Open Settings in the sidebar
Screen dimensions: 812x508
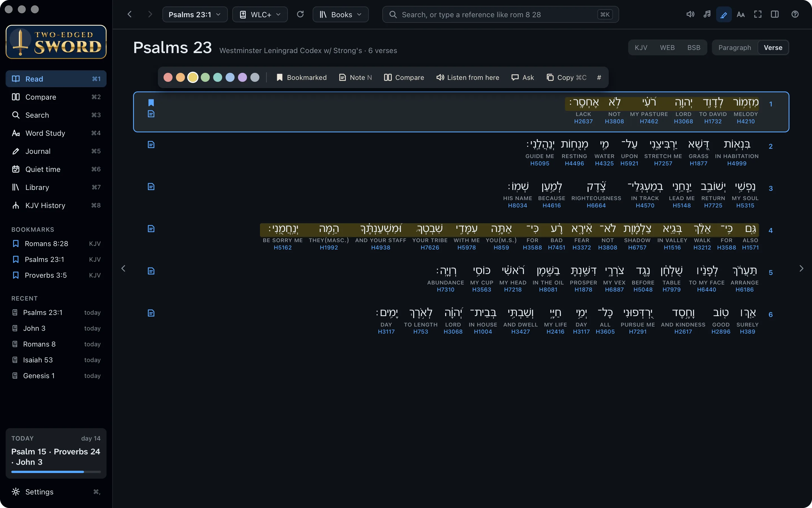click(x=56, y=492)
